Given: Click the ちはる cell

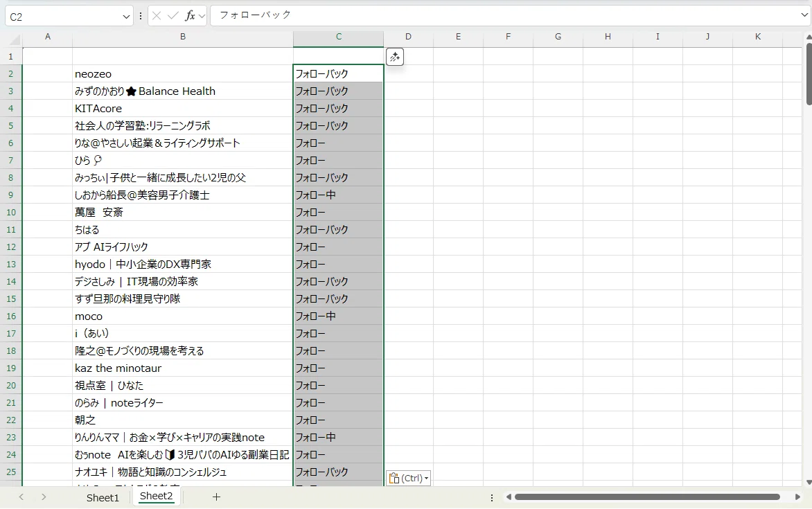Looking at the screenshot, I should pos(183,230).
